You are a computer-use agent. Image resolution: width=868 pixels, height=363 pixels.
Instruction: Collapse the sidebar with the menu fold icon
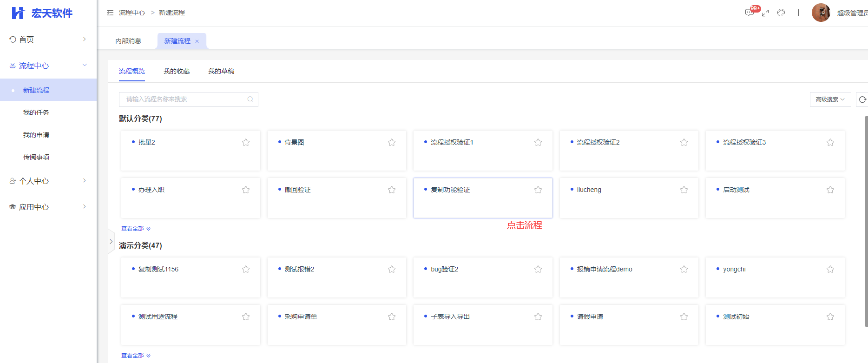(110, 13)
